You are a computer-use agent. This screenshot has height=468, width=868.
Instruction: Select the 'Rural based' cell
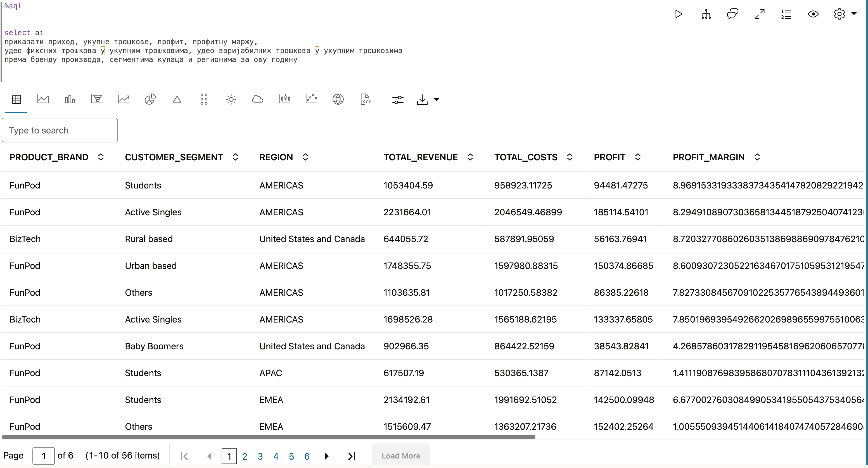[149, 239]
